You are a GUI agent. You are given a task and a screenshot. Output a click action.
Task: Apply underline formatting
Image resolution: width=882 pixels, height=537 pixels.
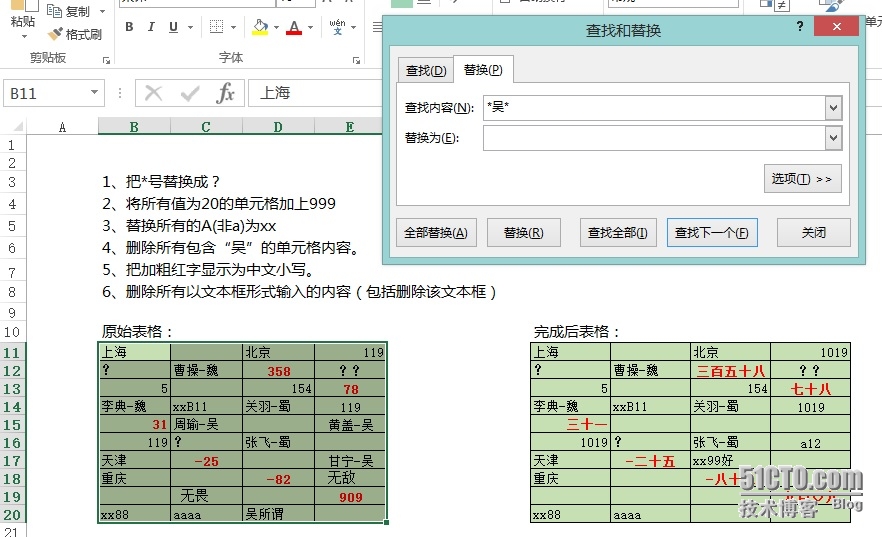click(173, 27)
